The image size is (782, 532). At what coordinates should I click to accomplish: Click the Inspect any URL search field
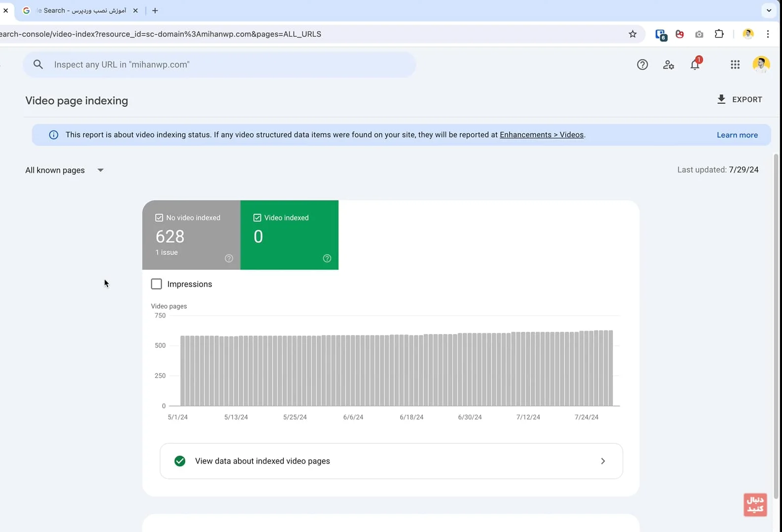[x=219, y=65]
